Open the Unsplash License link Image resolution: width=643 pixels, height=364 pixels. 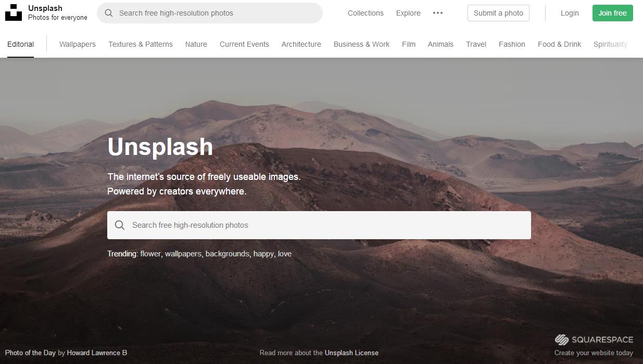[351, 353]
